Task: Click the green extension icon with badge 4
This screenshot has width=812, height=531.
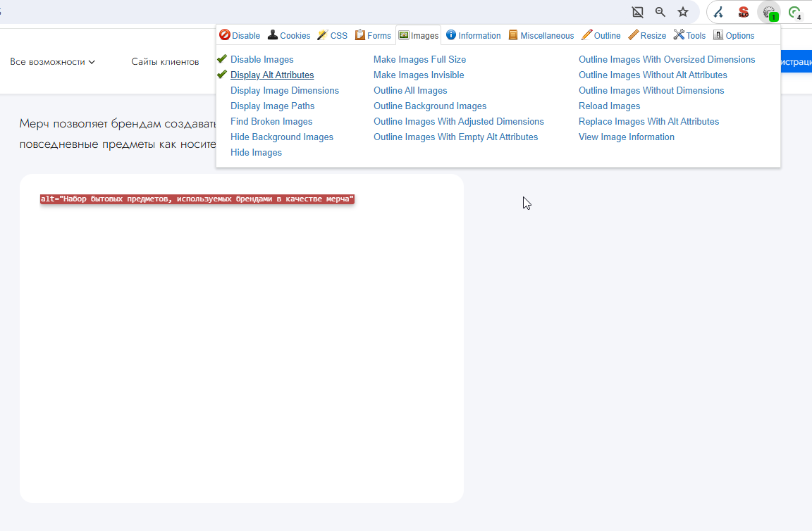Action: [794, 13]
